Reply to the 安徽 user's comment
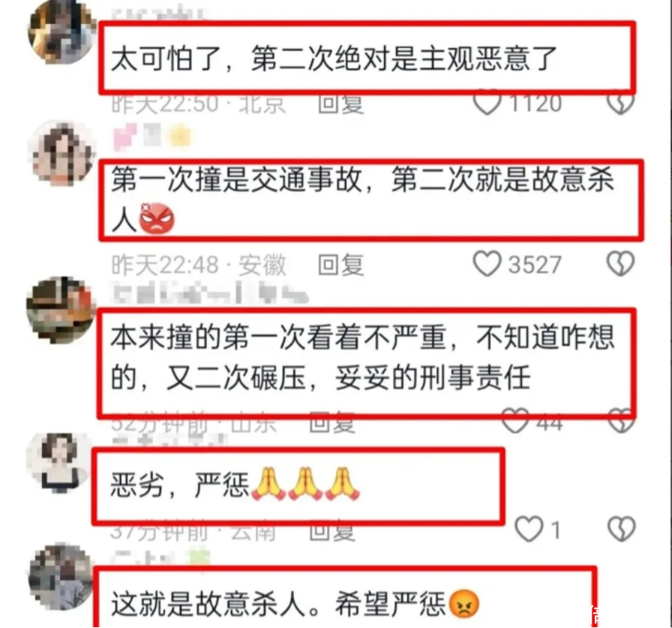The height and width of the screenshot is (628, 672). point(340,265)
